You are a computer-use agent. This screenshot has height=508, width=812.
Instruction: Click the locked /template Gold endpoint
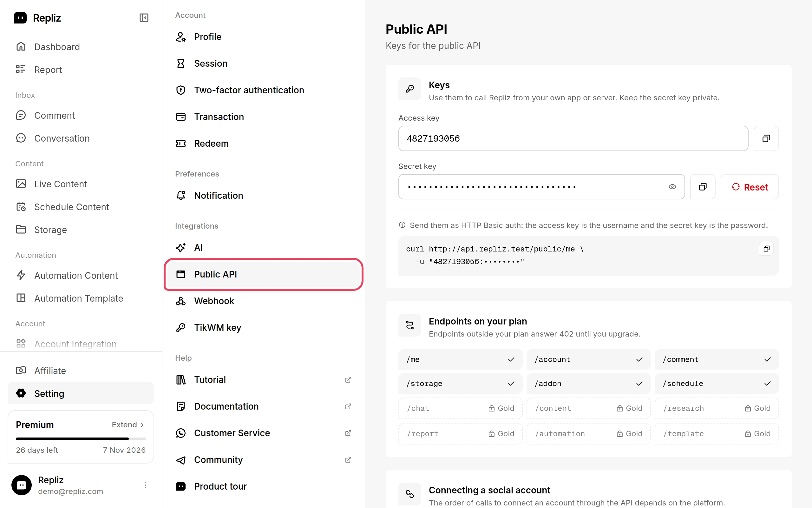tap(717, 434)
